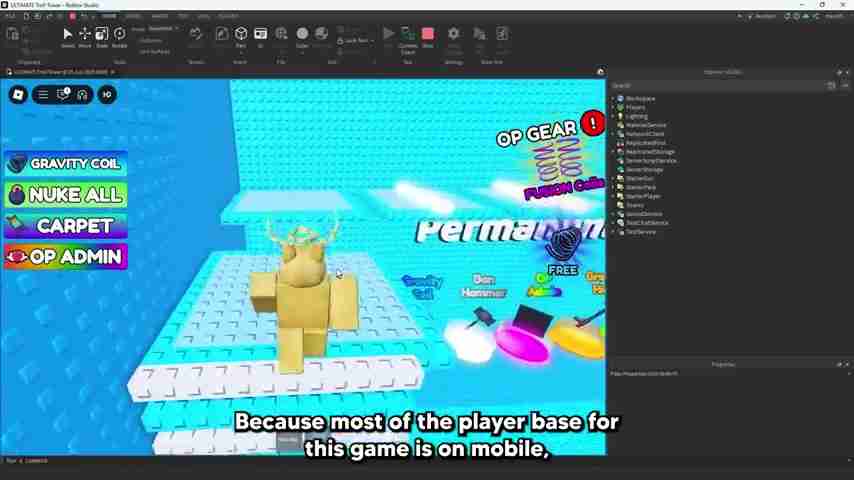Select Workspace in Explorer
Image resolution: width=854 pixels, height=480 pixels.
640,99
